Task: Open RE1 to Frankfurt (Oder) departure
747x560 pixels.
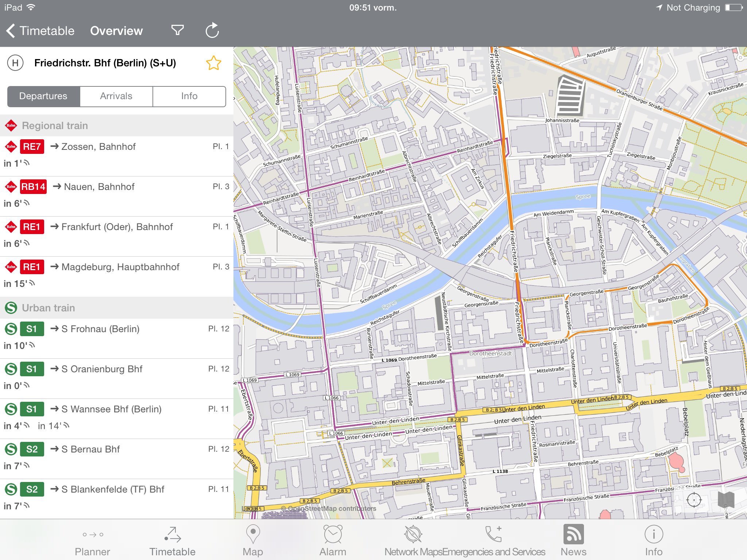Action: 117,237
